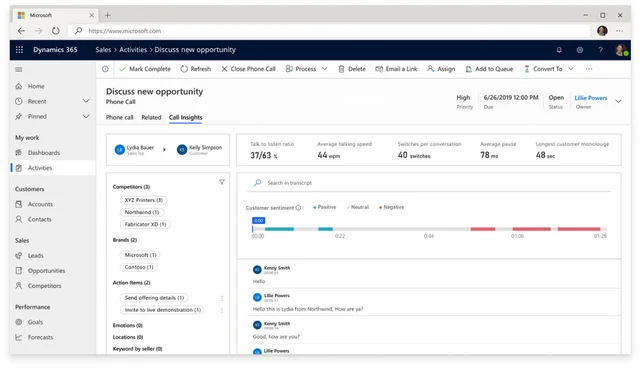The width and height of the screenshot is (640, 368).
Task: Expand header details chevron near Owner
Action: pyautogui.click(x=618, y=101)
